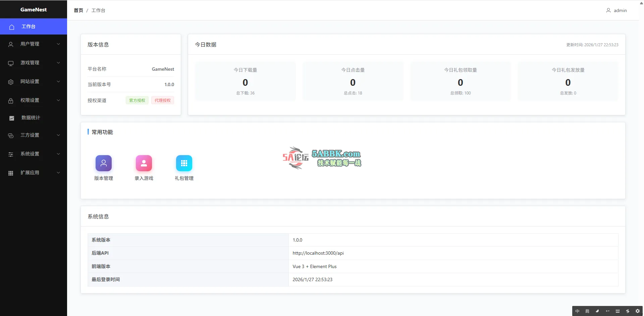Select the 工作台 menu item

(29, 26)
